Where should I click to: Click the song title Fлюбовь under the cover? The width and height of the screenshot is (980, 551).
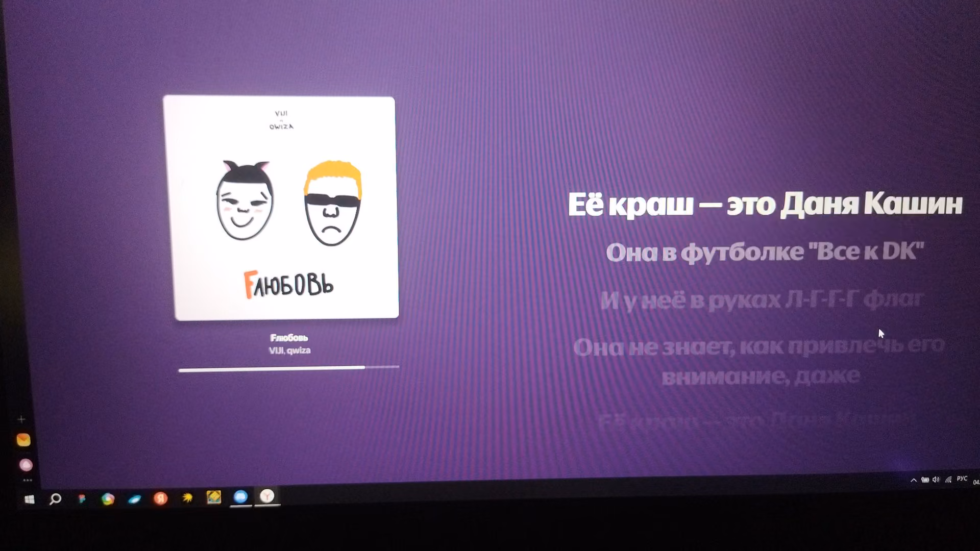pos(289,338)
